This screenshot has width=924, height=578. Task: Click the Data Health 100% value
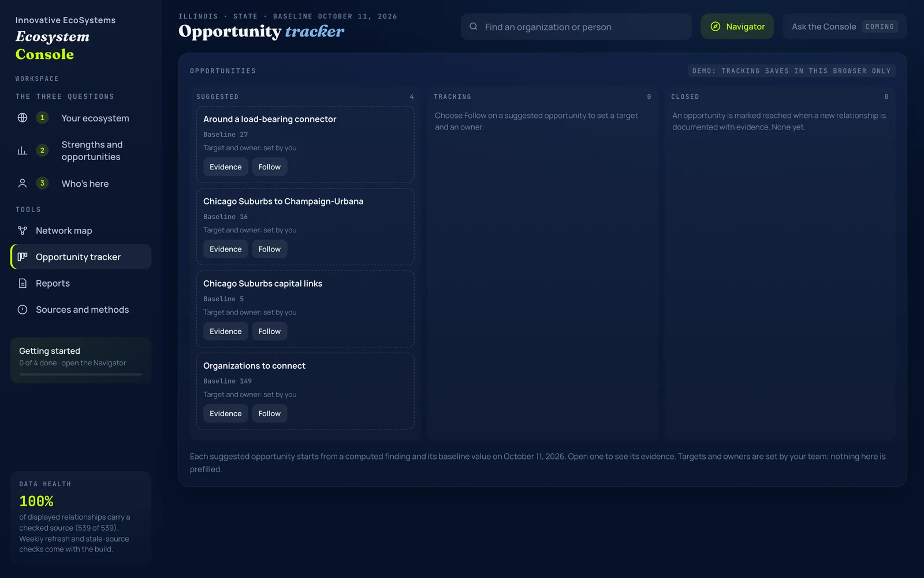[36, 501]
